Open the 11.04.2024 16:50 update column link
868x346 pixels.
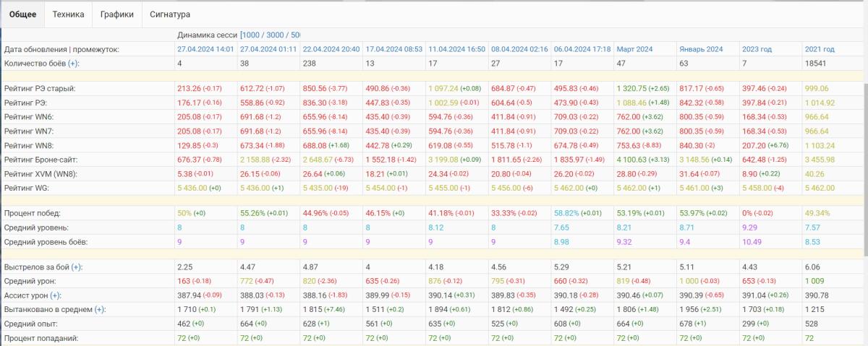[456, 49]
